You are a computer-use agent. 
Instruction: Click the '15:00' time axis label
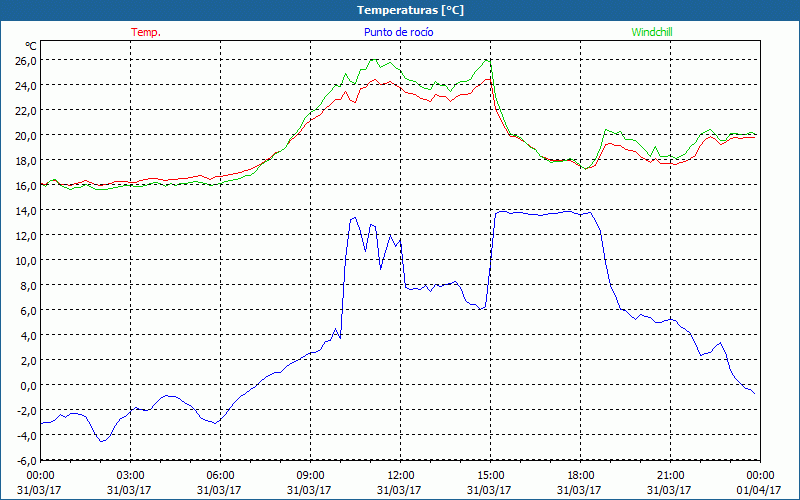click(x=490, y=476)
